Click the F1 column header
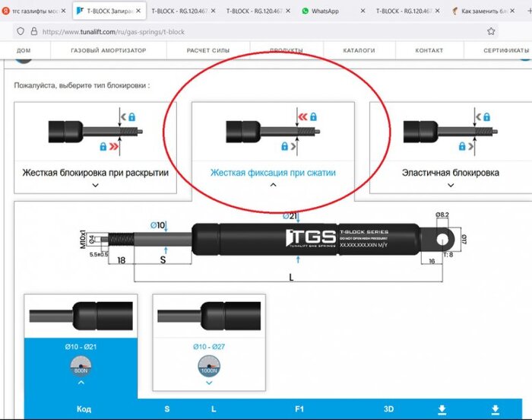The height and width of the screenshot is (420, 532). (299, 409)
